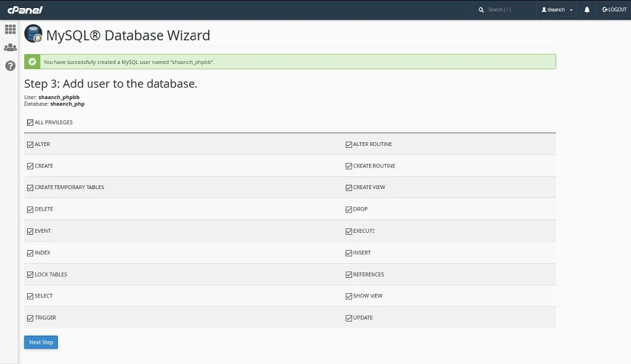Uncheck the ALTER ROUTINE privilege
The height and width of the screenshot is (364, 631).
click(x=349, y=144)
